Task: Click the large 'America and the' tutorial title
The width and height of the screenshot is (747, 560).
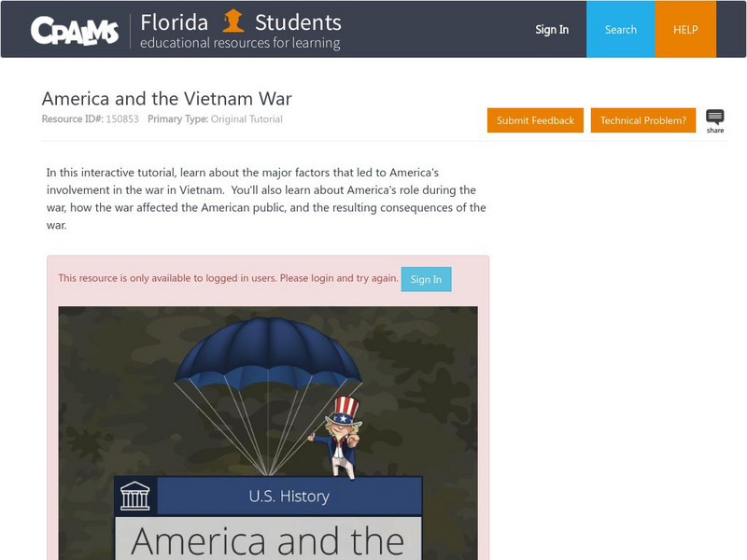Action: (268, 541)
